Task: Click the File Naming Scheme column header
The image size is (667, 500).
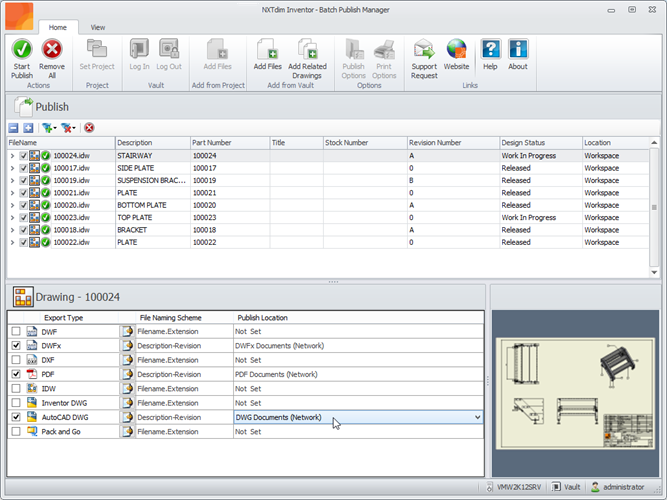Action: (x=184, y=318)
